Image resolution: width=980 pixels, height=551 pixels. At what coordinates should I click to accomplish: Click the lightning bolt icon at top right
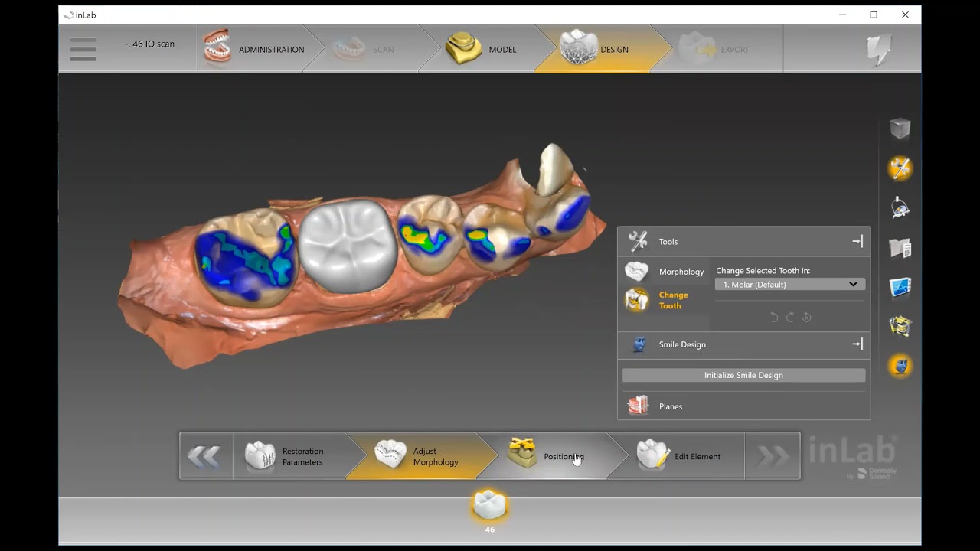click(878, 50)
